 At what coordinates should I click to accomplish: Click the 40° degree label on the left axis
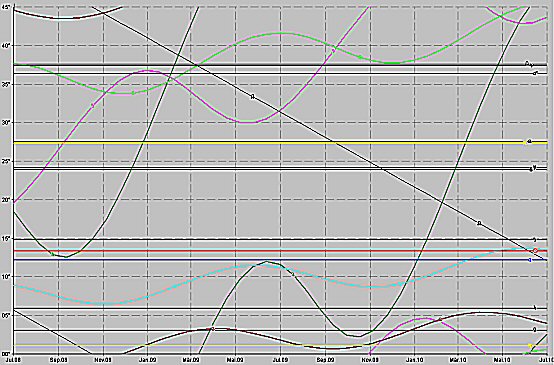6,45
